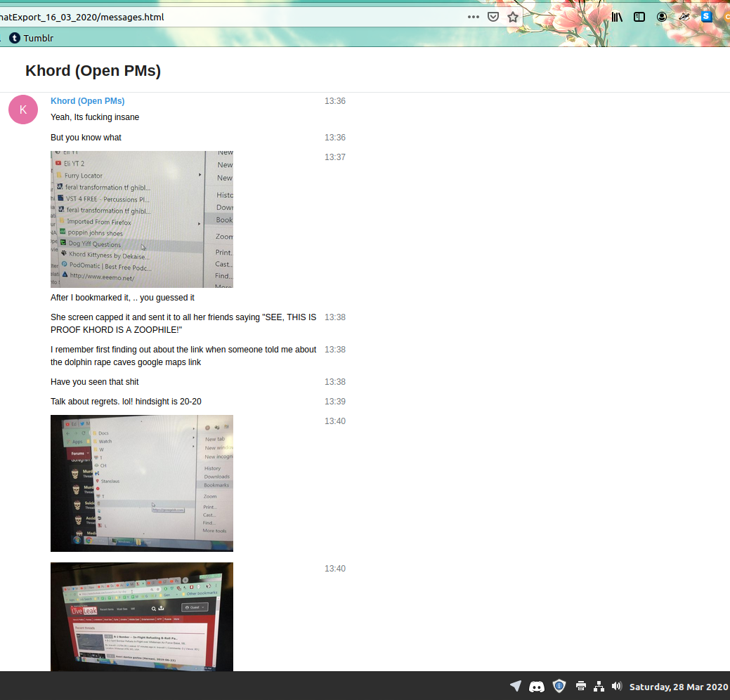Open Discord from the system tray
Screen dimensions: 730x700
tap(537, 687)
